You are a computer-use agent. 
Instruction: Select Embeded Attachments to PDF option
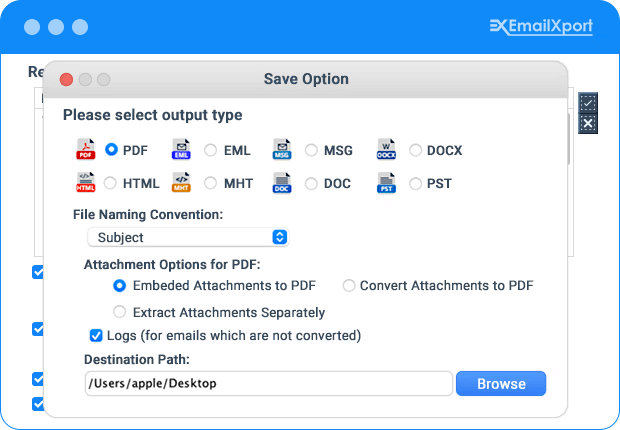pos(119,286)
